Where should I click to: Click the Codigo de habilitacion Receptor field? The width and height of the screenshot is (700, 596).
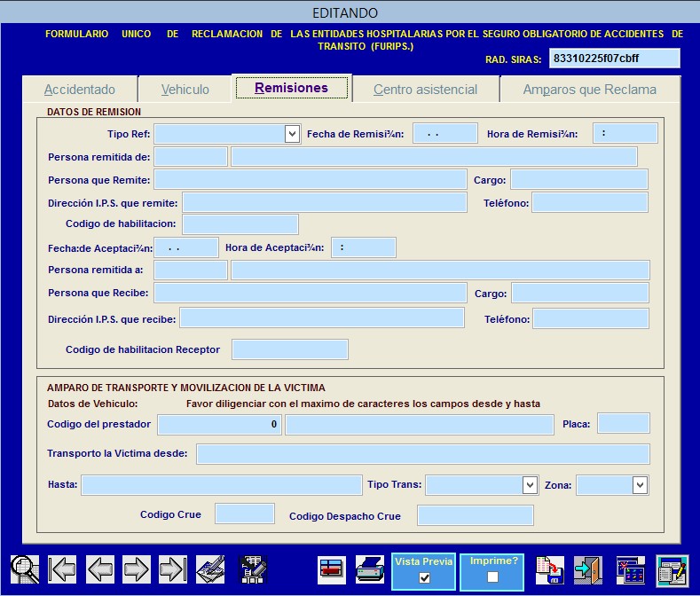pos(290,349)
